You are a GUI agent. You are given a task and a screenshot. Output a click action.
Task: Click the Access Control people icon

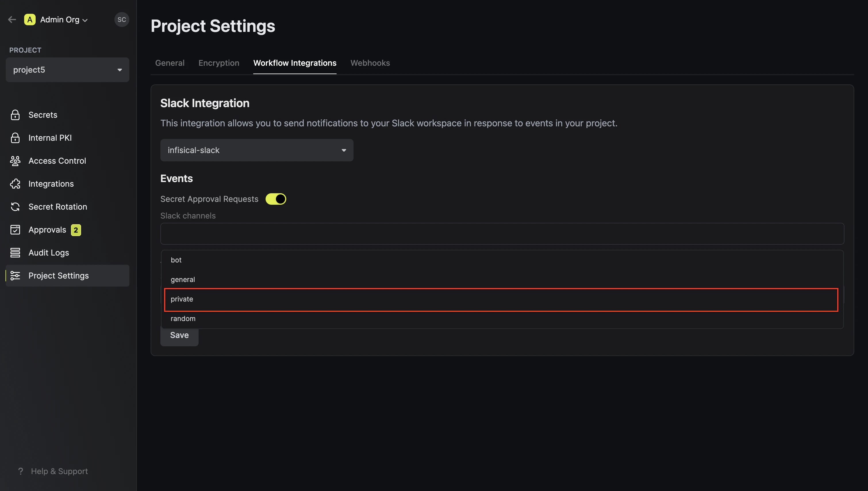(15, 161)
